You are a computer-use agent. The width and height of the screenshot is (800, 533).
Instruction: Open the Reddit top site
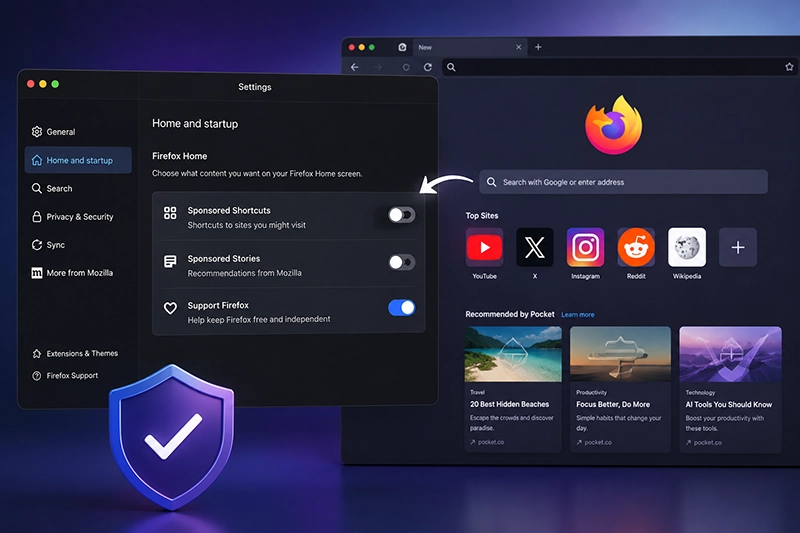tap(636, 247)
